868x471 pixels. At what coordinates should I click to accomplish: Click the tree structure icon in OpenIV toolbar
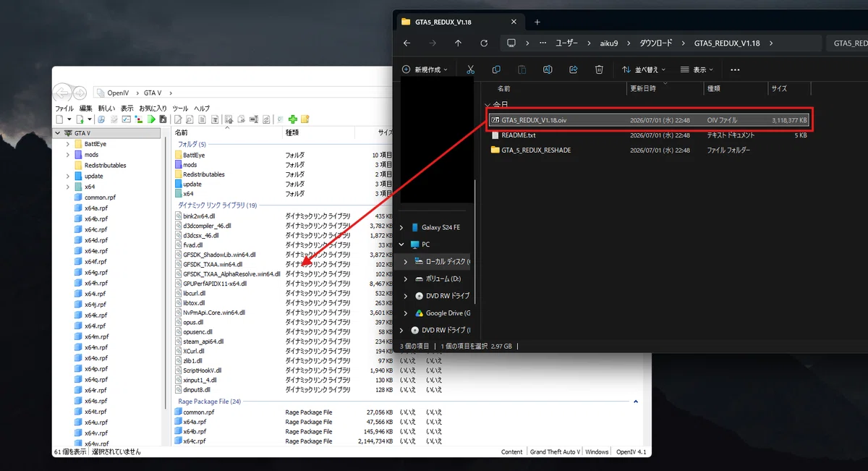[138, 119]
